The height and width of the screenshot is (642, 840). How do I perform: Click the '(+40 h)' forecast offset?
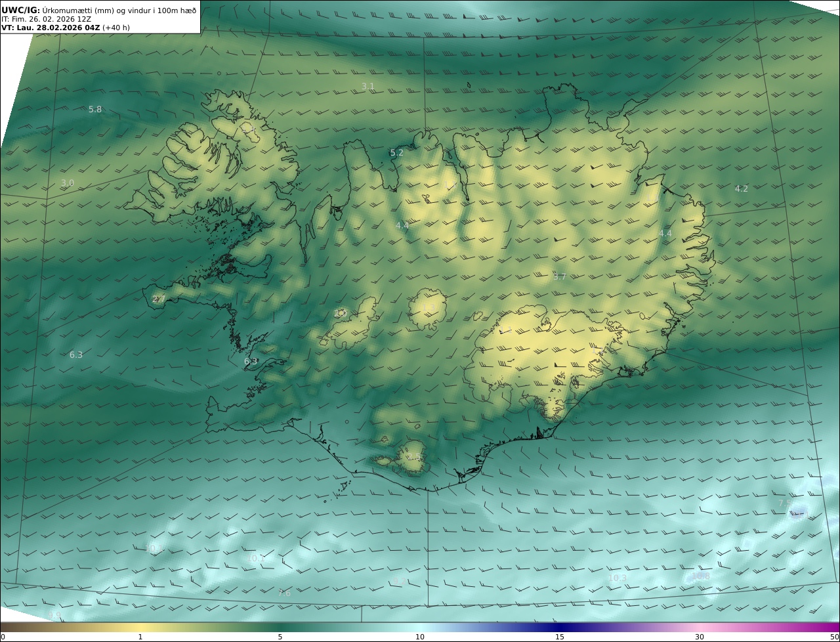[116, 28]
